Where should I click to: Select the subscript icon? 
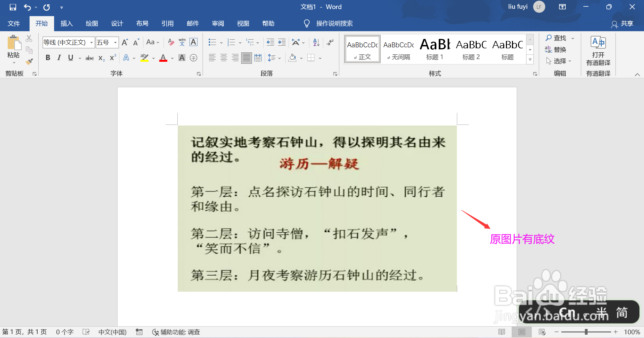[x=101, y=58]
